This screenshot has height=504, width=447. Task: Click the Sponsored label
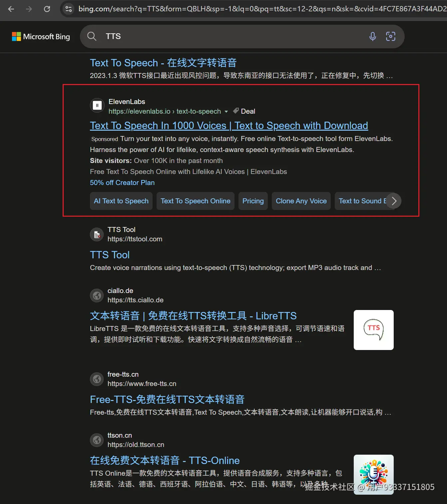tap(105, 139)
